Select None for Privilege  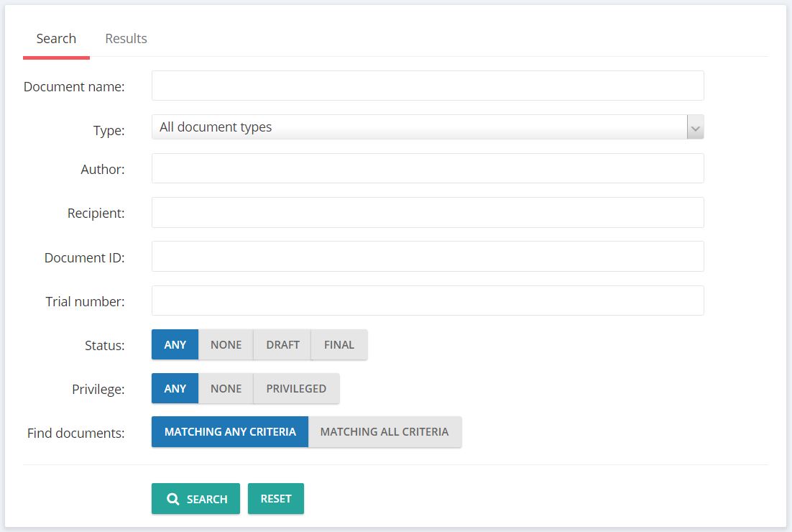tap(226, 389)
